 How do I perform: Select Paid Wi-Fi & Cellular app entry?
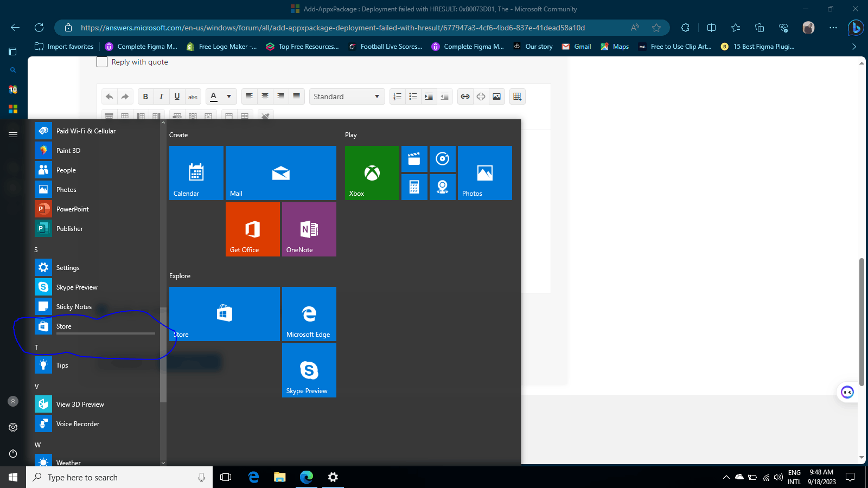(x=97, y=131)
